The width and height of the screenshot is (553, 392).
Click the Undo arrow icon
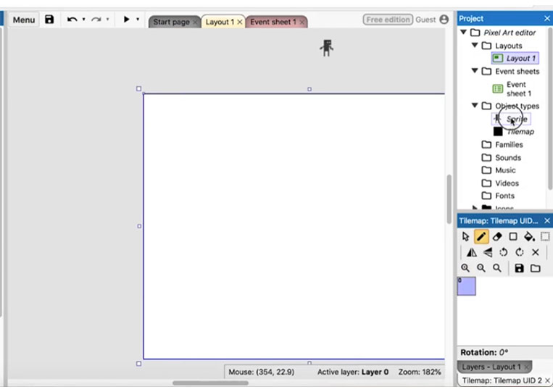72,20
